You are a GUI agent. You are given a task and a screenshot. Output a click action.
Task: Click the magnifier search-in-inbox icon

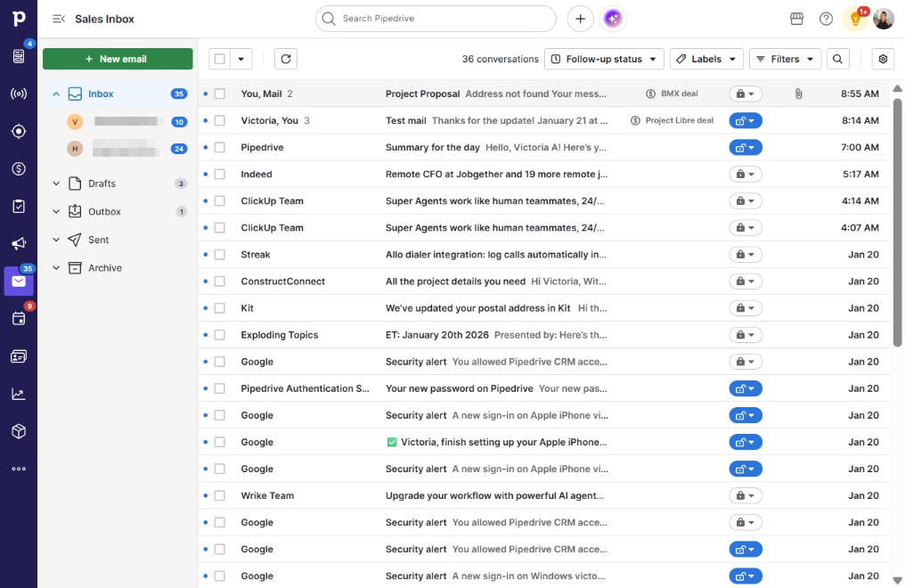[x=837, y=59]
